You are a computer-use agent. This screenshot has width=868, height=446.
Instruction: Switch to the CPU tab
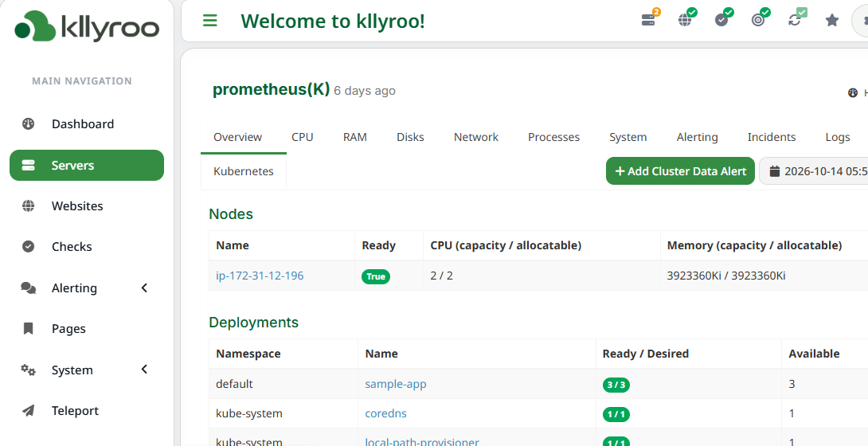click(303, 137)
